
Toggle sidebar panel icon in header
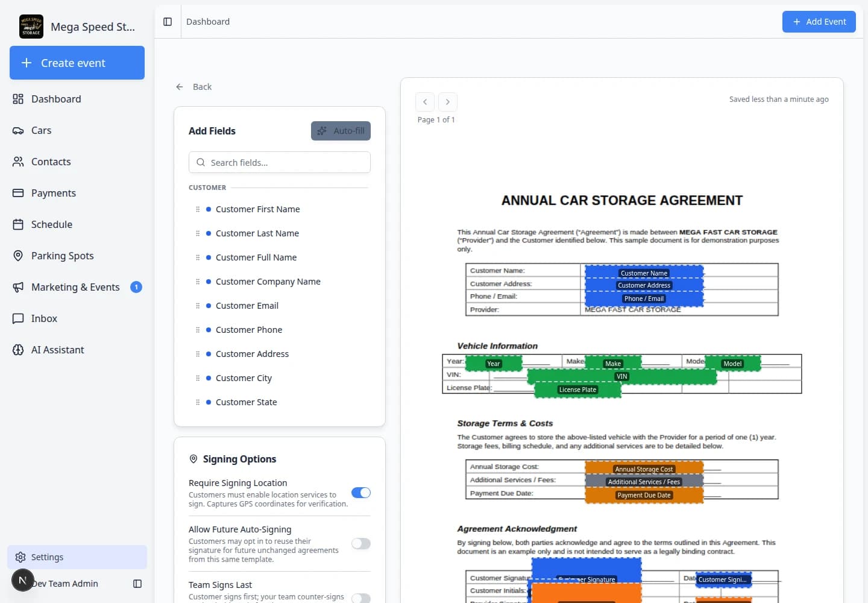168,22
